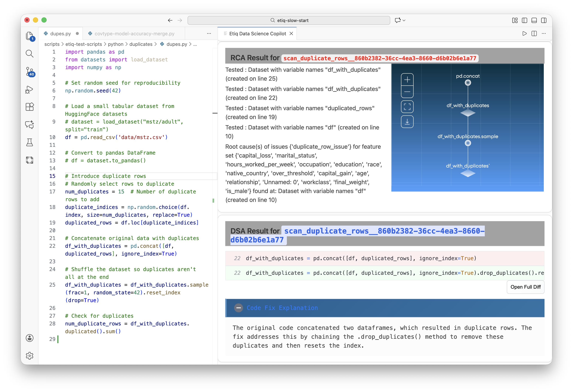The width and height of the screenshot is (573, 392).
Task: Open the Extensions view icon
Action: point(30,107)
